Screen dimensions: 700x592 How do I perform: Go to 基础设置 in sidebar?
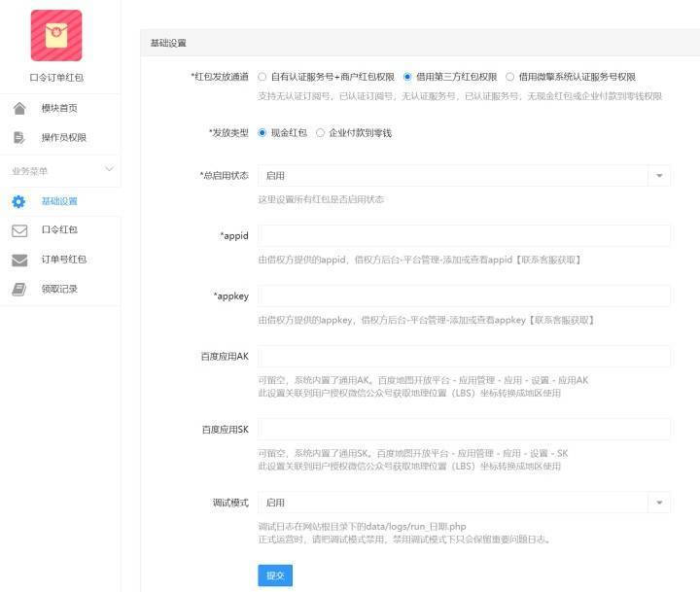(59, 201)
